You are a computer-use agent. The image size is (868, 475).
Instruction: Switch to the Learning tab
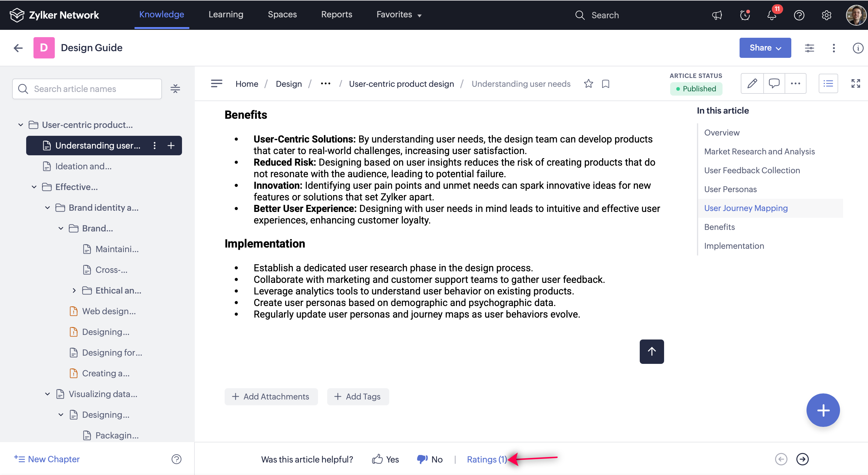(226, 15)
